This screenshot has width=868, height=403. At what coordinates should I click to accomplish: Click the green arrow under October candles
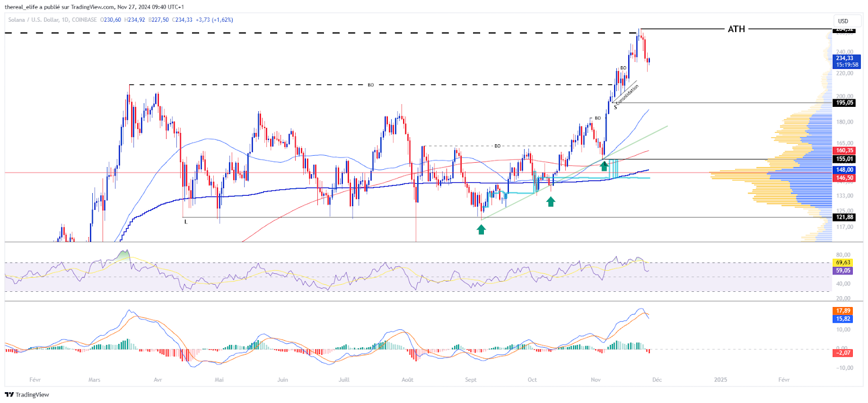pos(551,202)
